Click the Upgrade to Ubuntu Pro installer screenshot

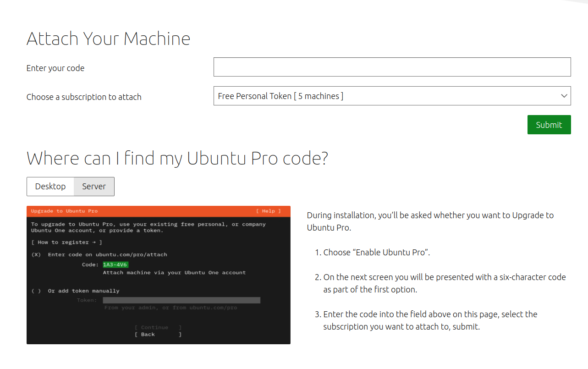click(159, 275)
